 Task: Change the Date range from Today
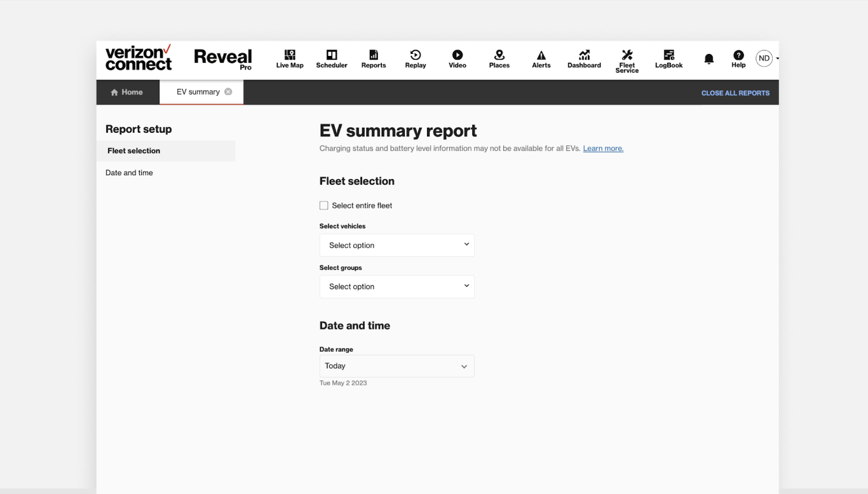pos(397,366)
